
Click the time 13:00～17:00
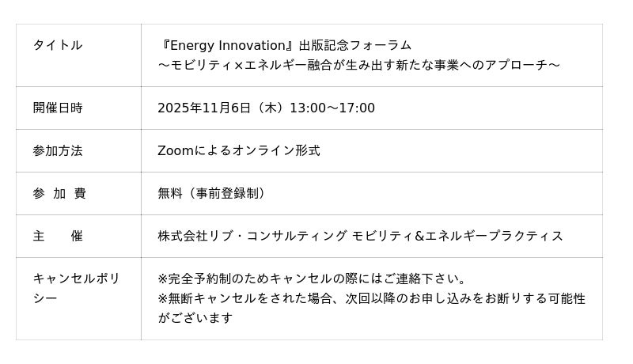pyautogui.click(x=332, y=108)
